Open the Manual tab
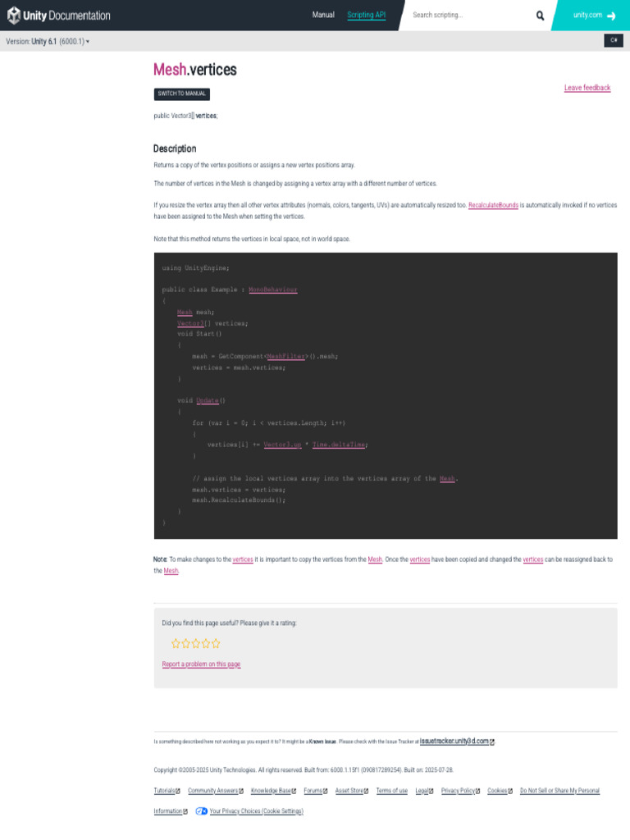The width and height of the screenshot is (630, 840). [x=323, y=15]
